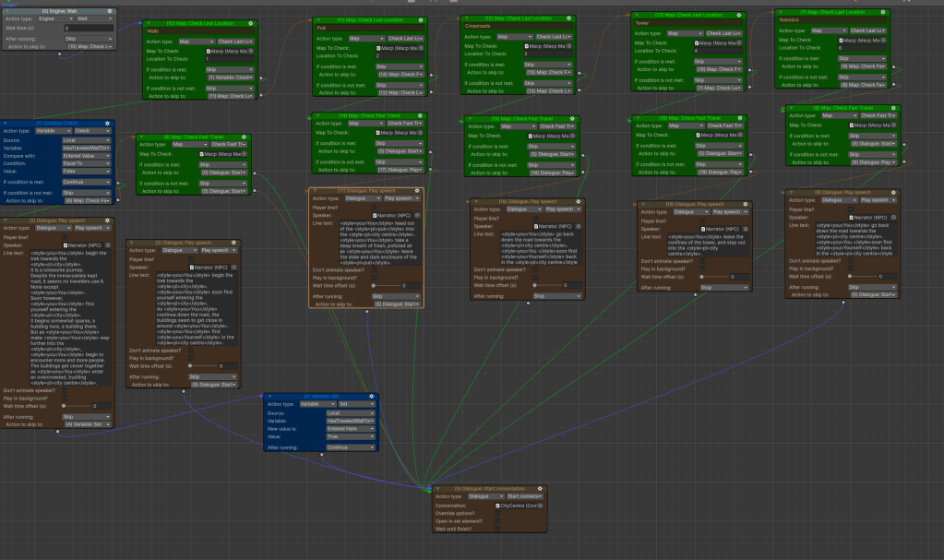Collapse the Engine: Wait node
The height and width of the screenshot is (560, 944).
coord(6,9)
